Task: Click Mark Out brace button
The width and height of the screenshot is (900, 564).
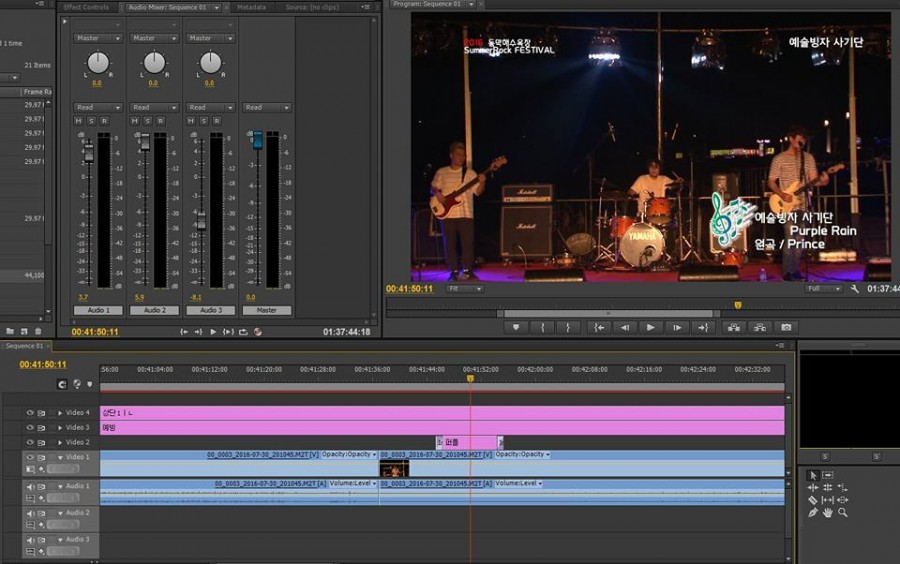Action: pyautogui.click(x=568, y=328)
